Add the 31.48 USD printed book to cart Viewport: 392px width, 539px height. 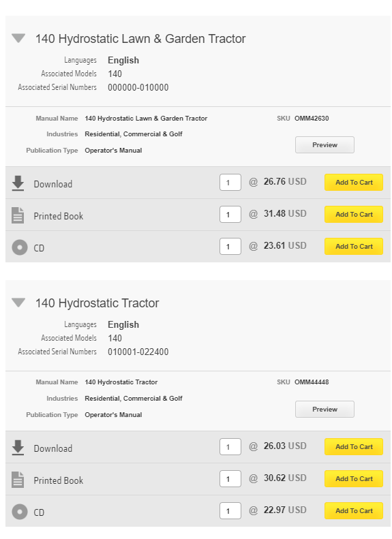(x=354, y=214)
